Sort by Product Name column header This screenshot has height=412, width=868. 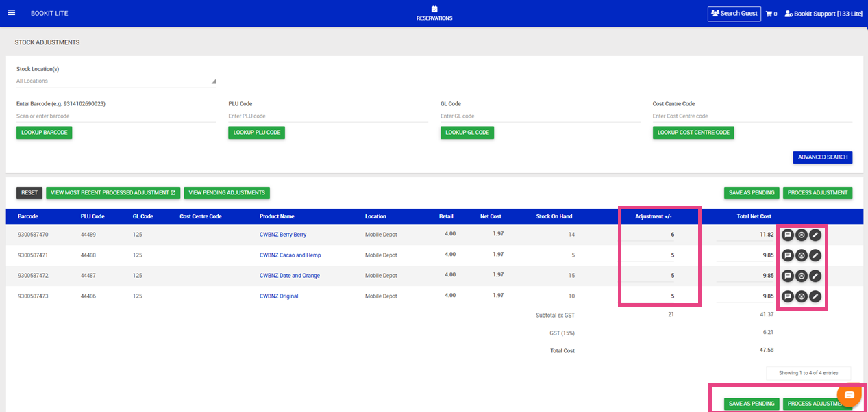(x=277, y=216)
